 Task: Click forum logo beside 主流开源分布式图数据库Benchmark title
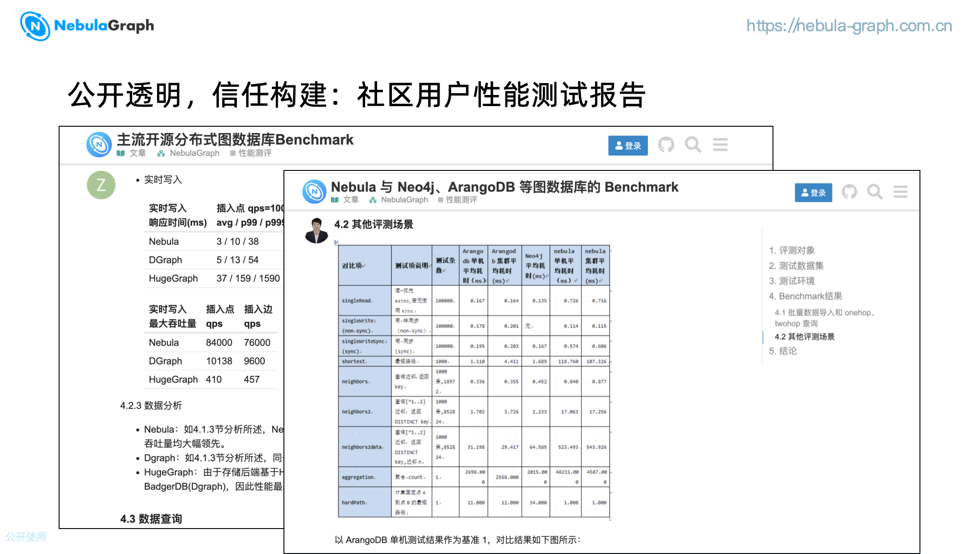tap(99, 145)
